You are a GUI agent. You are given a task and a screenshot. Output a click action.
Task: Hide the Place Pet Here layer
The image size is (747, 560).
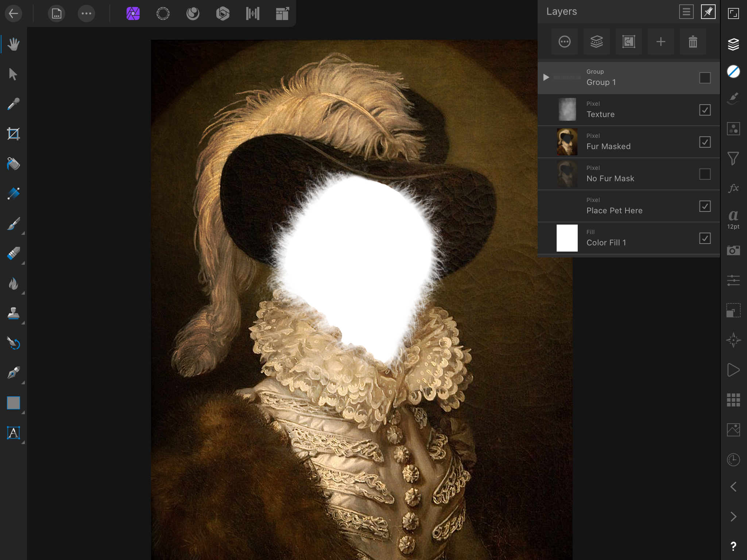(x=705, y=206)
